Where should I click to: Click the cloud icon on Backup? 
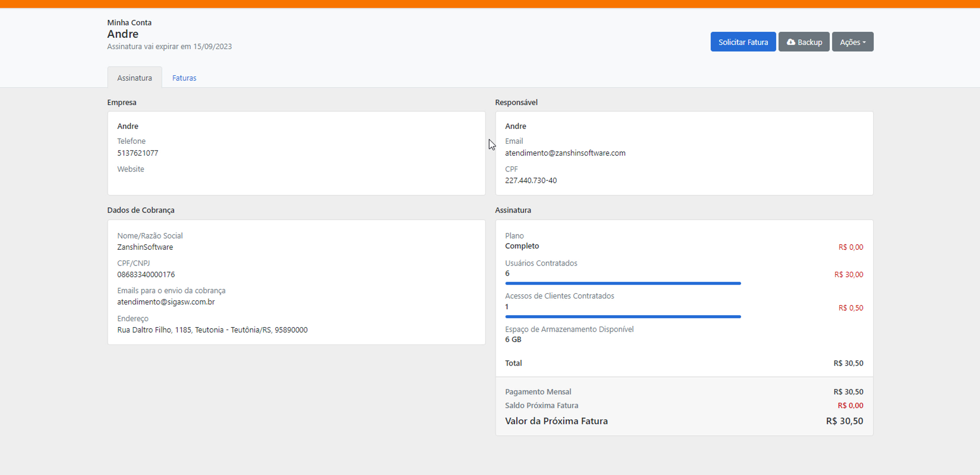point(791,42)
